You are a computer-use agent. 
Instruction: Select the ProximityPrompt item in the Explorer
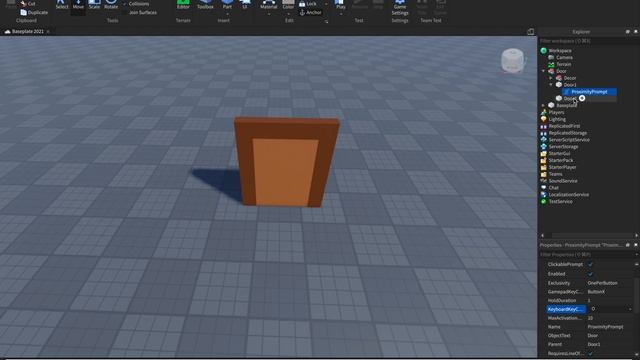(589, 92)
